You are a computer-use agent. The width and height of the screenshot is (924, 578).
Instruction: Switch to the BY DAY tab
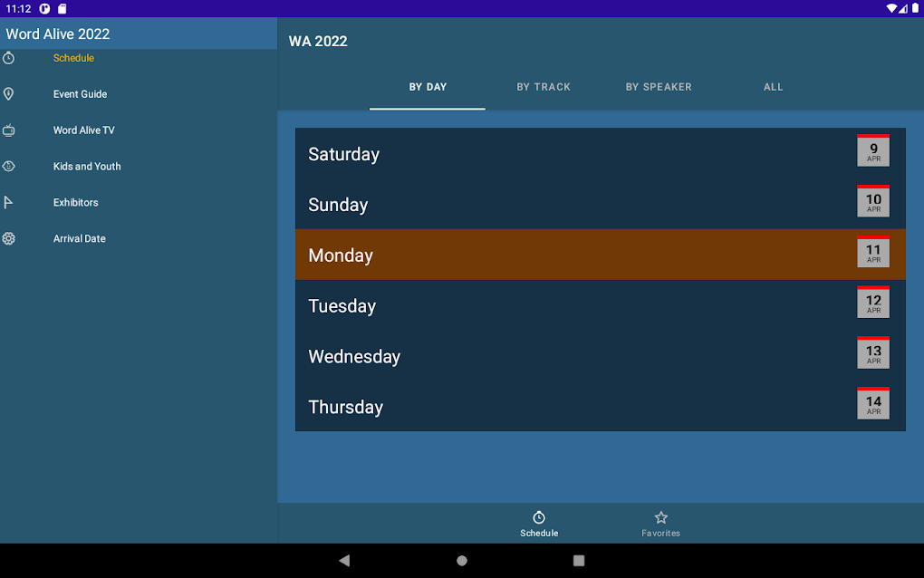pos(428,87)
